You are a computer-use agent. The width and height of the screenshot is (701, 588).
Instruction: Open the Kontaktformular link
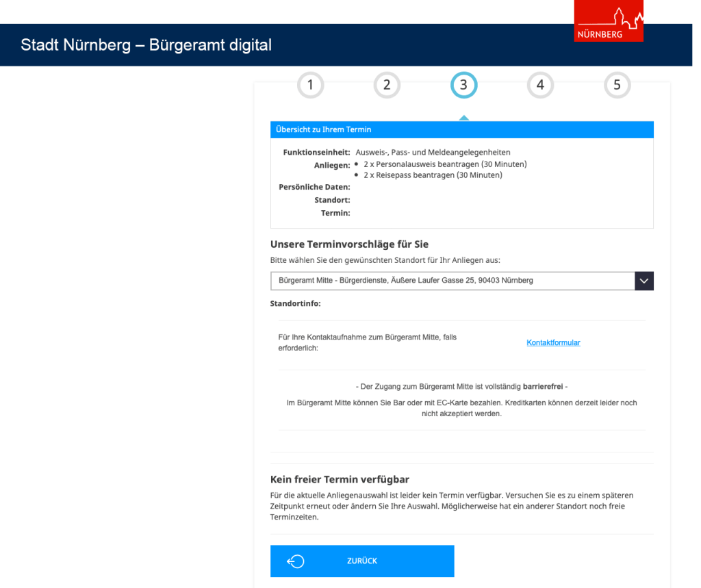[553, 343]
